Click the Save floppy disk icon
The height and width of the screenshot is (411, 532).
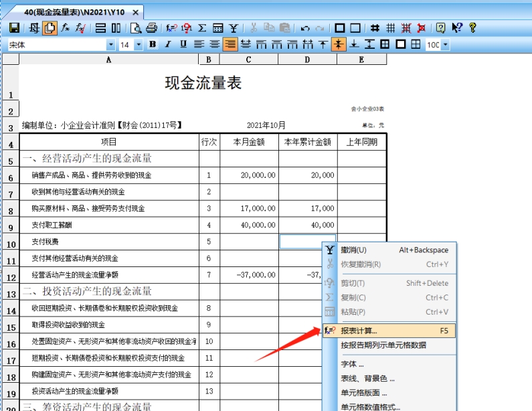point(13,28)
